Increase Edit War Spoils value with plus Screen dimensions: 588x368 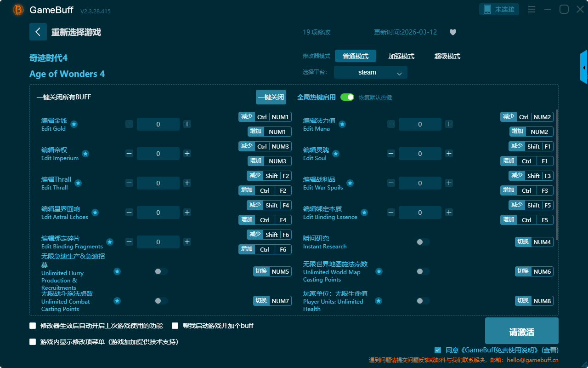449,183
